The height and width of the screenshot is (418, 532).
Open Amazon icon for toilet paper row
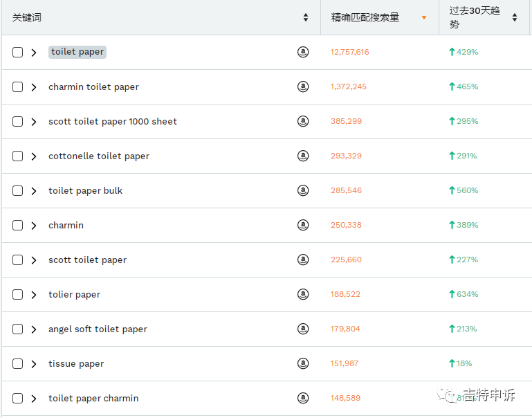tap(302, 52)
